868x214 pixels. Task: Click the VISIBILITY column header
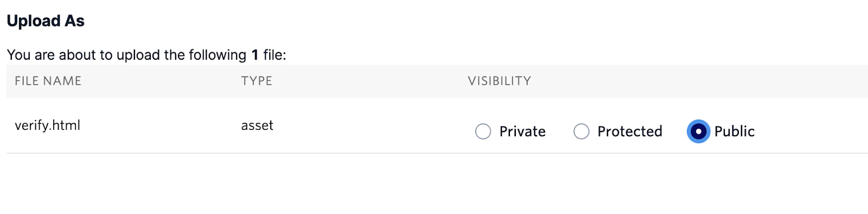point(500,81)
